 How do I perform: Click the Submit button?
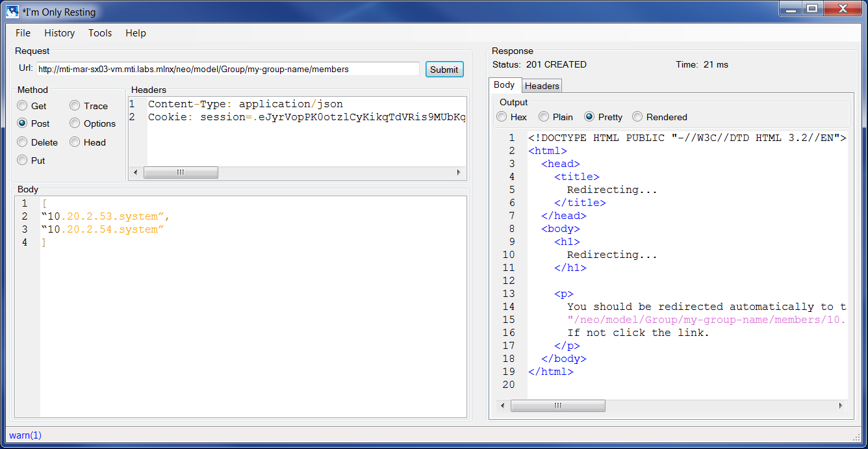[x=444, y=69]
